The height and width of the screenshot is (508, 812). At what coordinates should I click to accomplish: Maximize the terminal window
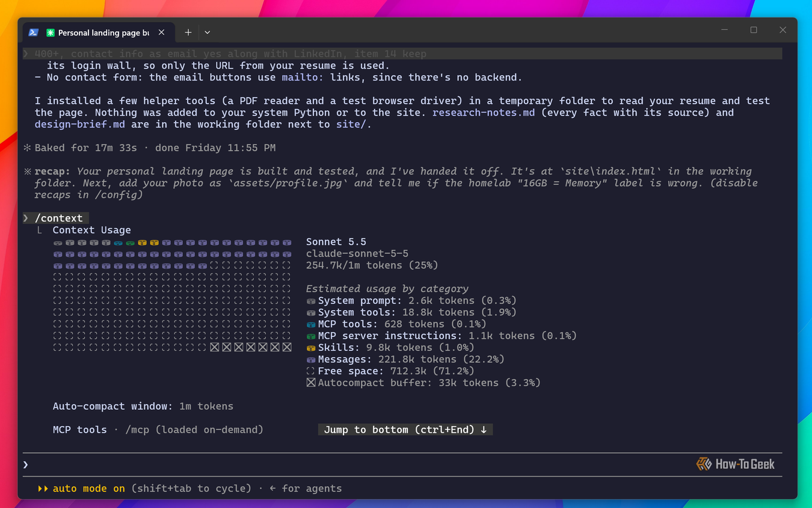tap(754, 30)
